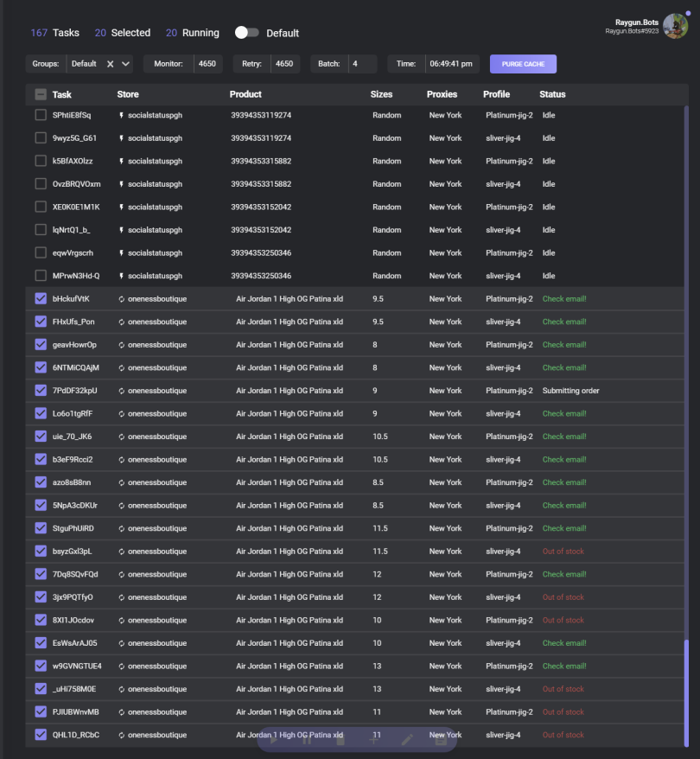The height and width of the screenshot is (759, 700).
Task: Toggle the Default switch
Action: pos(246,33)
